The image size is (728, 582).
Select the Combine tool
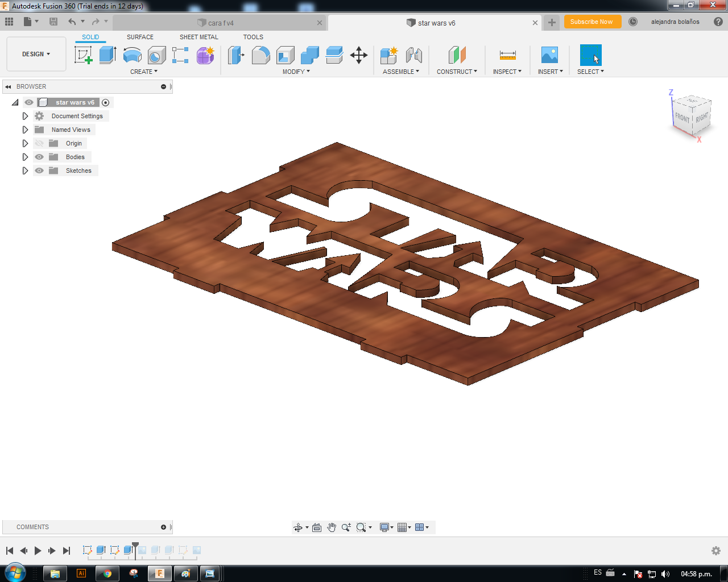pos(309,55)
